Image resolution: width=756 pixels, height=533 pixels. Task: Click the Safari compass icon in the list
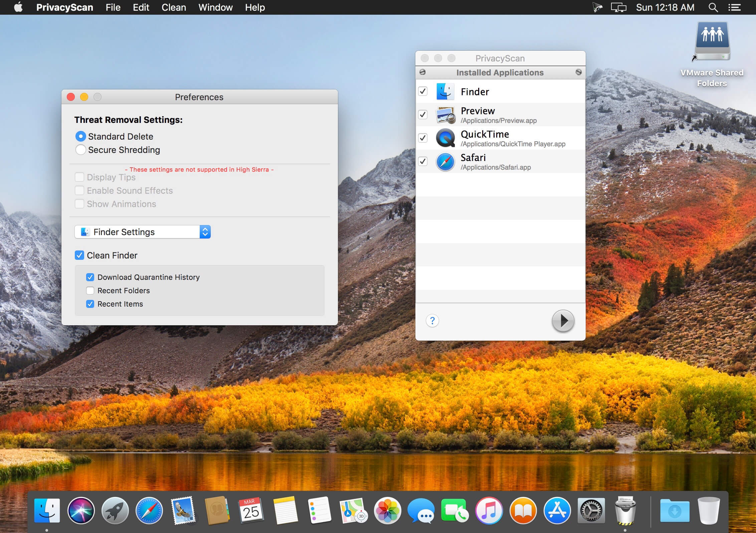(x=445, y=162)
